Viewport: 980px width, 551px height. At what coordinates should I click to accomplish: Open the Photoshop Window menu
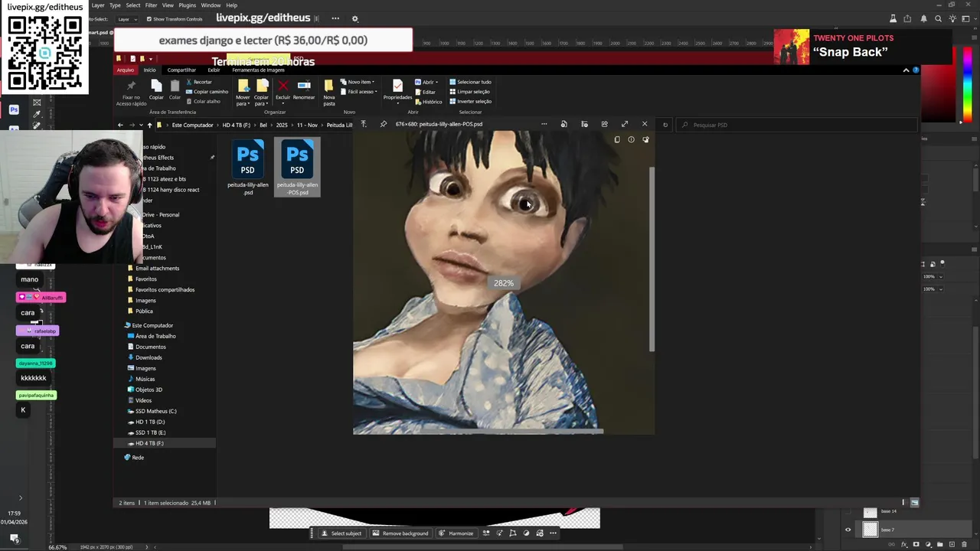point(211,5)
